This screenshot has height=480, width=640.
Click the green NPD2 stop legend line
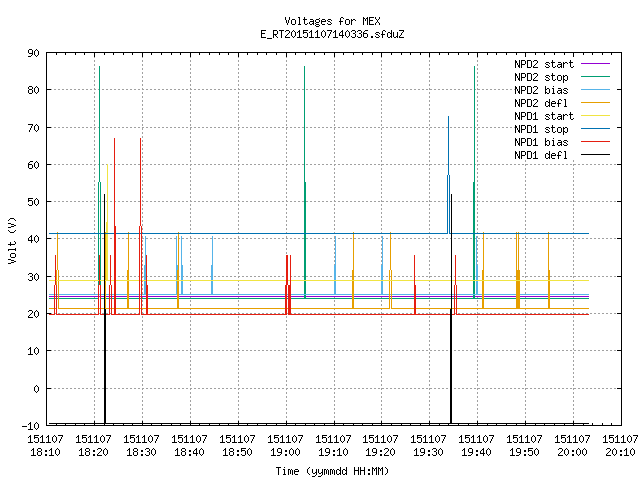pyautogui.click(x=595, y=77)
